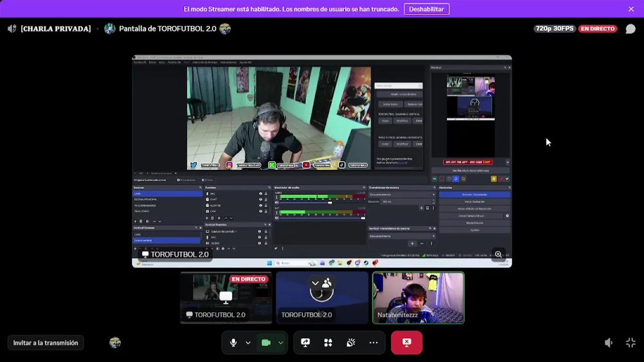Image resolution: width=644 pixels, height=362 pixels.
Task: Dismiss the Streamer mode banner
Action: (631, 9)
